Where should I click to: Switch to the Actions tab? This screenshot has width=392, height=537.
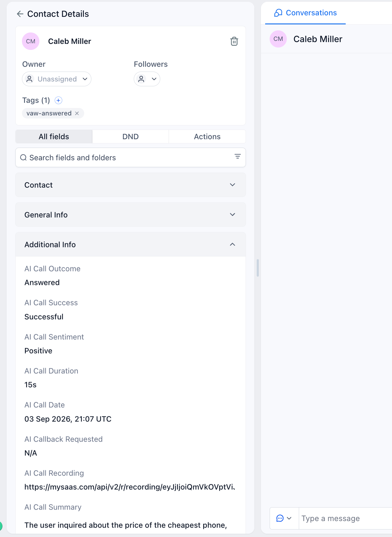[207, 137]
